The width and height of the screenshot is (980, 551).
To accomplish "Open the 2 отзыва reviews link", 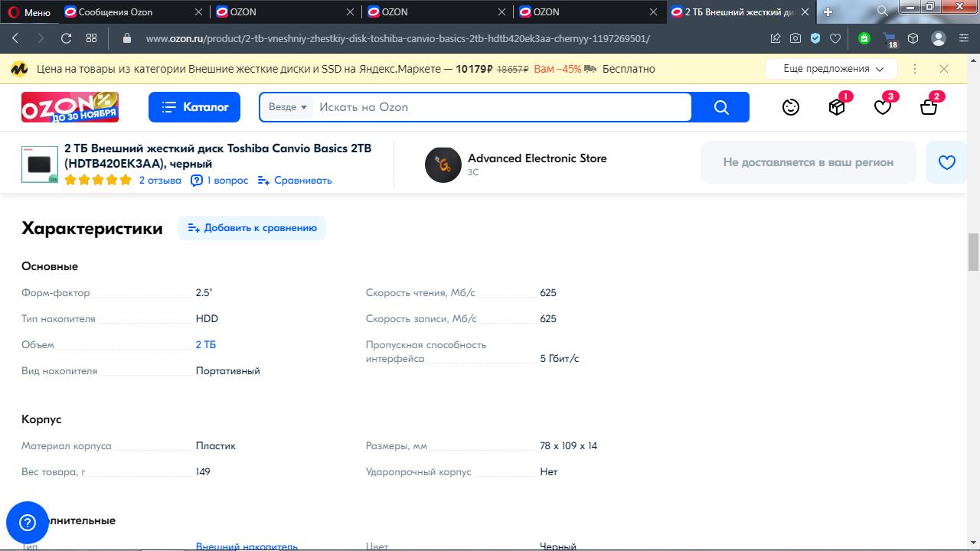I will [x=160, y=181].
